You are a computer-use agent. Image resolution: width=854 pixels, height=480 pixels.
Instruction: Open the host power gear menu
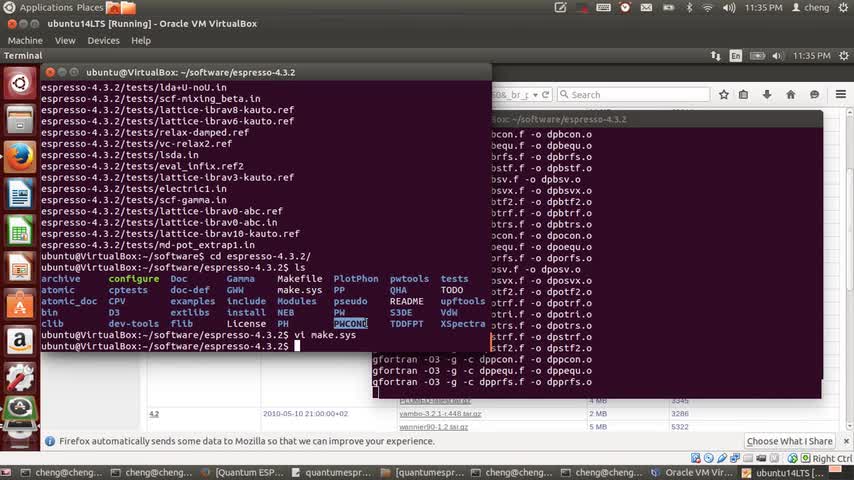(843, 8)
